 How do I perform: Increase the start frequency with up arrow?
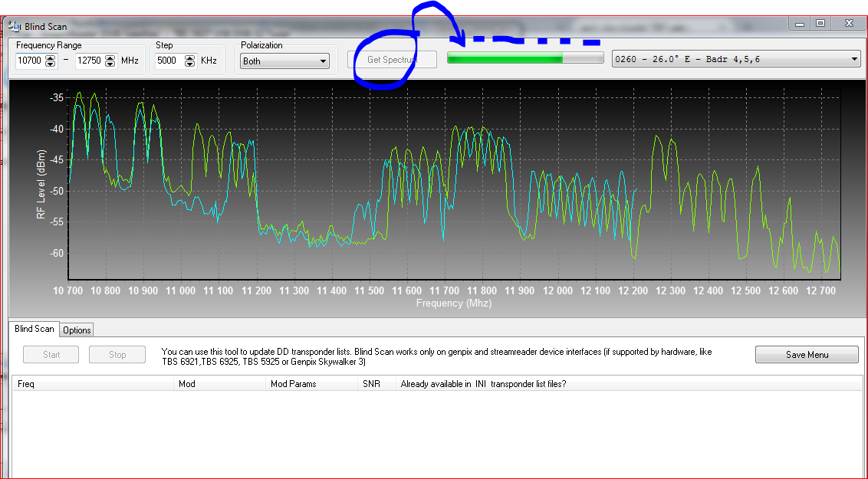[51, 57]
